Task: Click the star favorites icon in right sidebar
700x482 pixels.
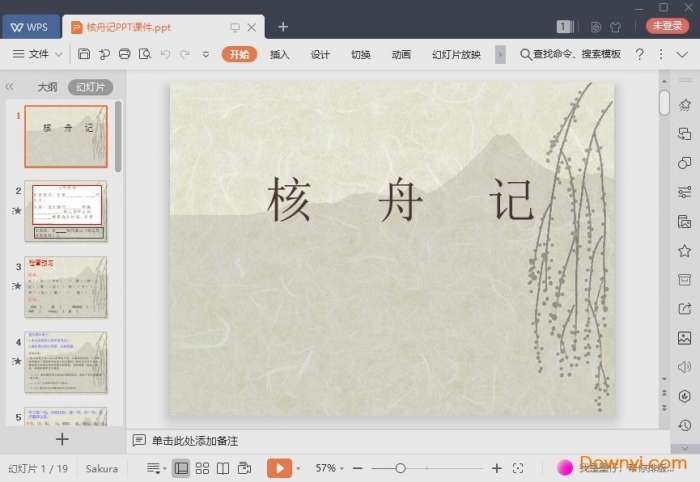Action: point(684,251)
